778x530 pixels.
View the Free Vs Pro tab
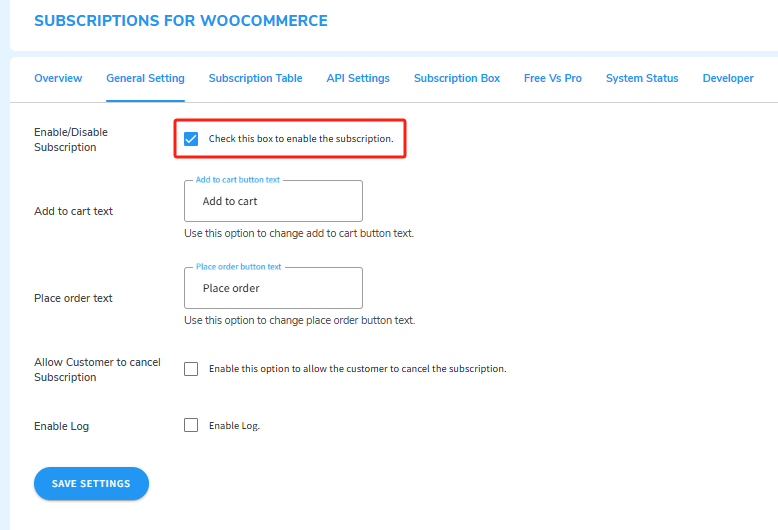click(553, 78)
